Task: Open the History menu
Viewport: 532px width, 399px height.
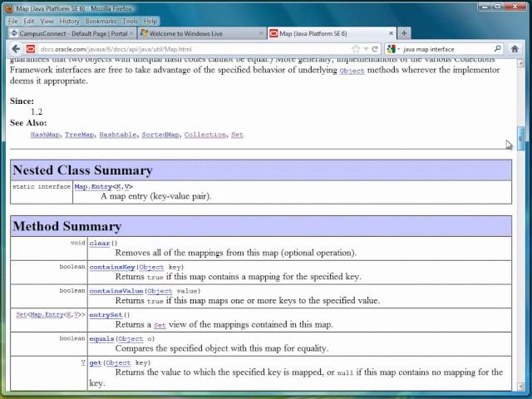Action: point(69,21)
